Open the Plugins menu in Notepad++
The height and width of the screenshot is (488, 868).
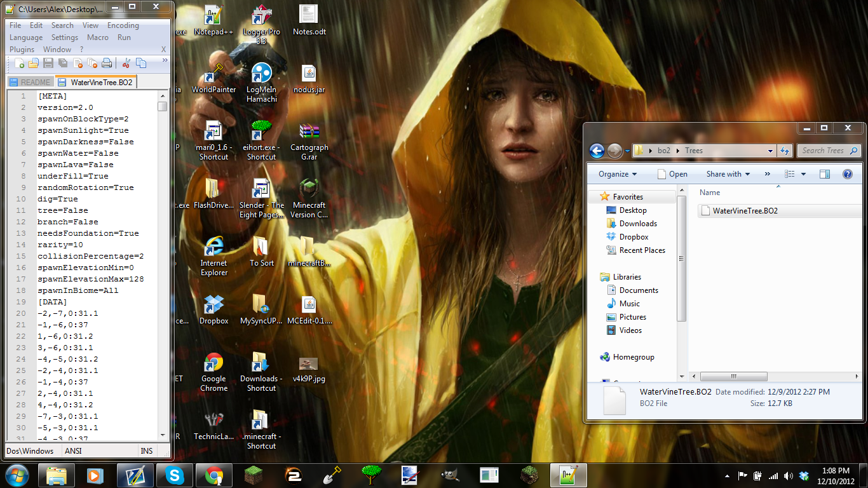pyautogui.click(x=22, y=50)
